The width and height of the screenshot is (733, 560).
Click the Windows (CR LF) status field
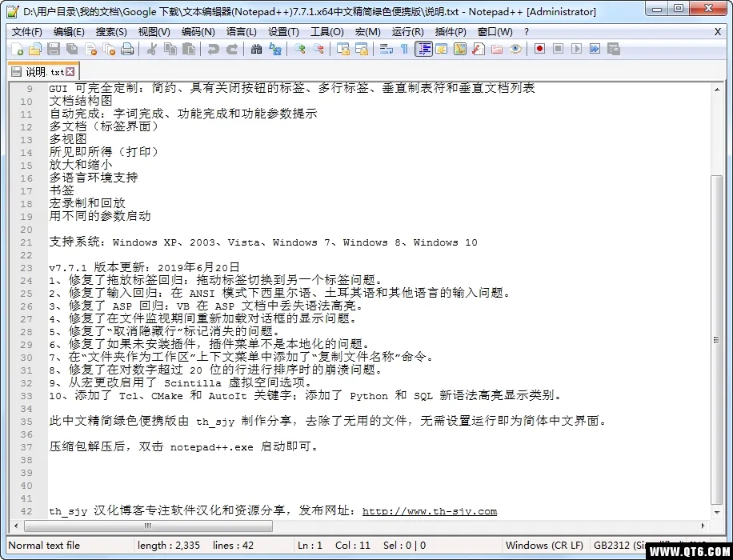point(544,545)
